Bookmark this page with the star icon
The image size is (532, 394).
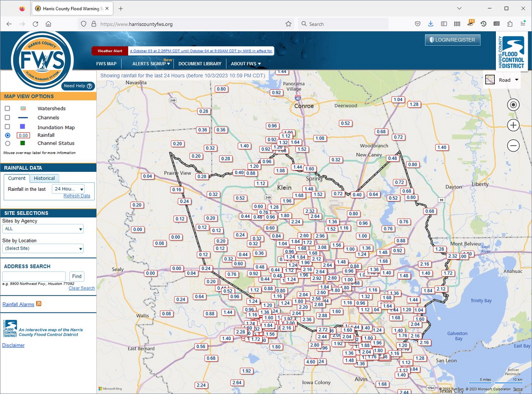coord(288,24)
